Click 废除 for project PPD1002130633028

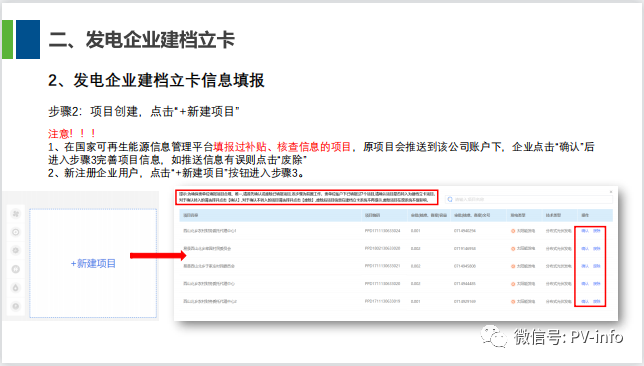597,249
